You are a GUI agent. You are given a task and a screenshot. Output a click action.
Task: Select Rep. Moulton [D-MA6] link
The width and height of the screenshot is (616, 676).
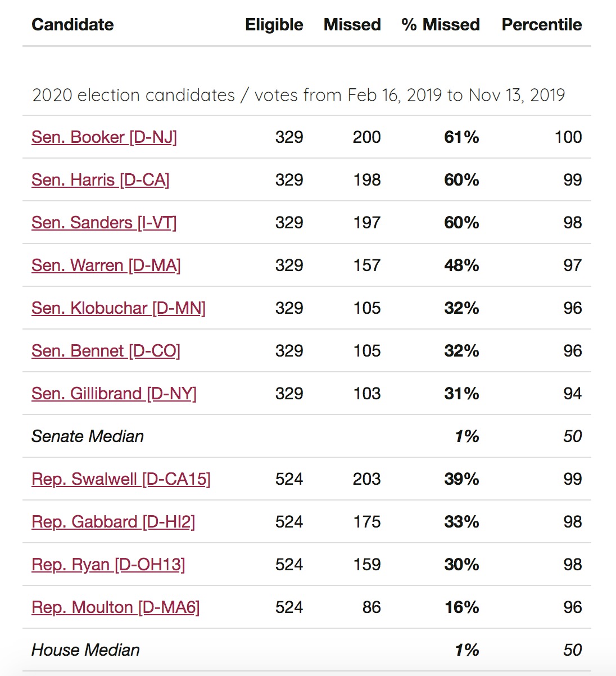point(115,607)
